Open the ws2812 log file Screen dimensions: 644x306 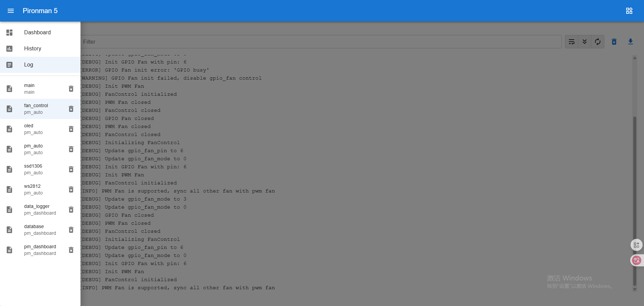pyautogui.click(x=40, y=189)
